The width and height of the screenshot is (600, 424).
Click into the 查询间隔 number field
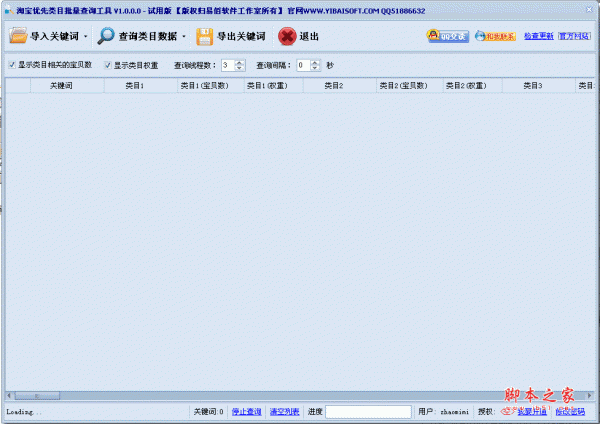(304, 65)
